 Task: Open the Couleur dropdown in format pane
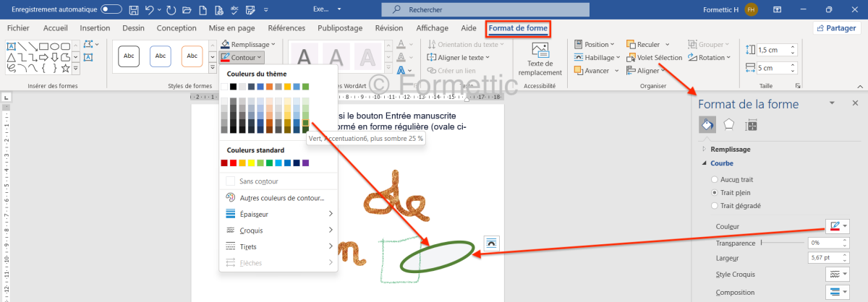(837, 227)
